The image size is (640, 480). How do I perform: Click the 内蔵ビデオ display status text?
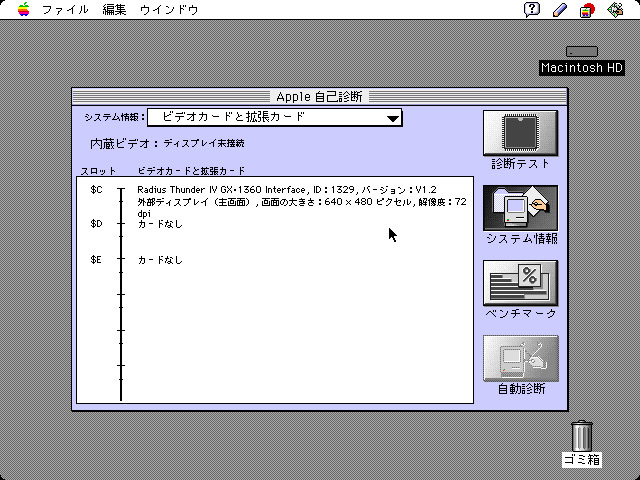point(204,143)
